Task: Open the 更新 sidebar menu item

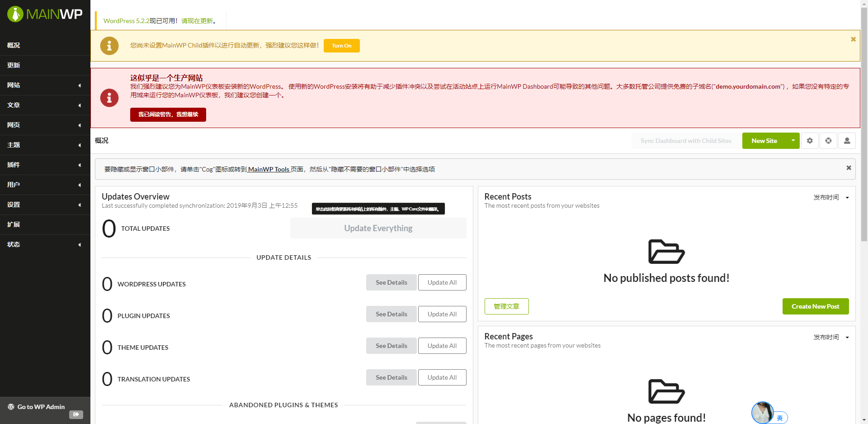Action: tap(45, 65)
